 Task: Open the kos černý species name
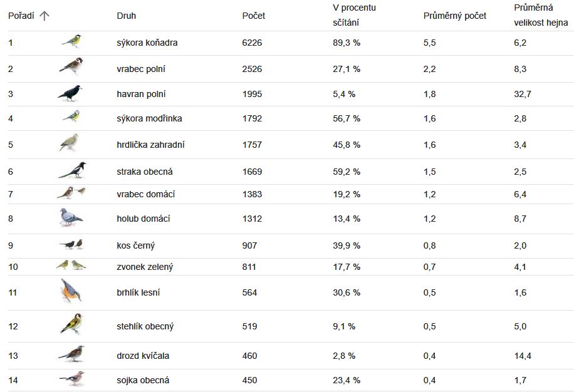(136, 245)
